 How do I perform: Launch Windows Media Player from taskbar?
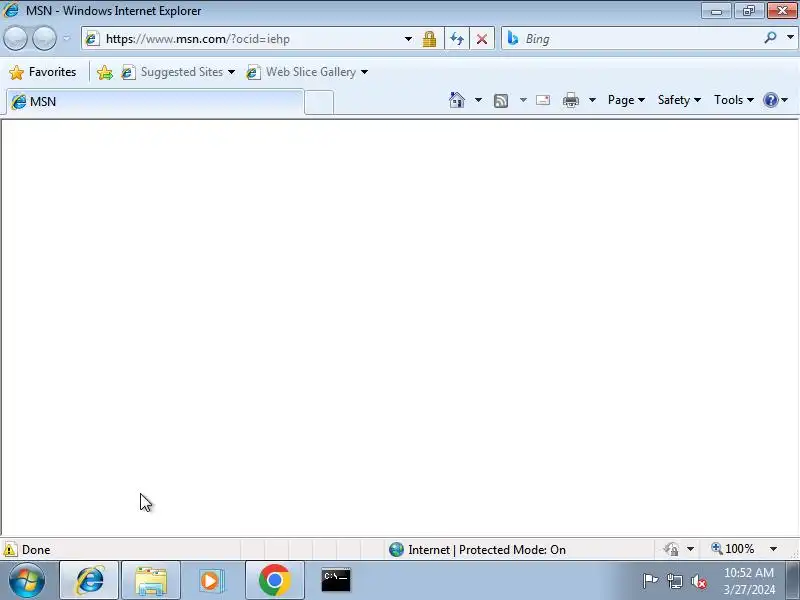211,580
